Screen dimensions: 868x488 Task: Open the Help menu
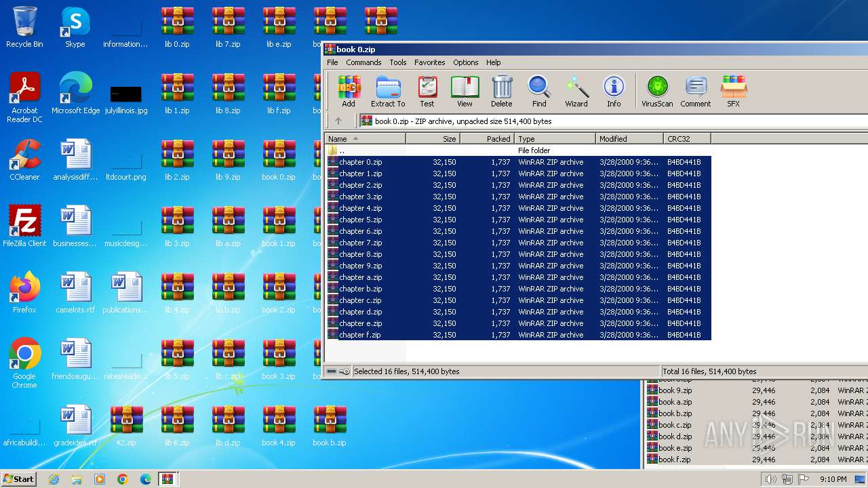pyautogui.click(x=494, y=62)
